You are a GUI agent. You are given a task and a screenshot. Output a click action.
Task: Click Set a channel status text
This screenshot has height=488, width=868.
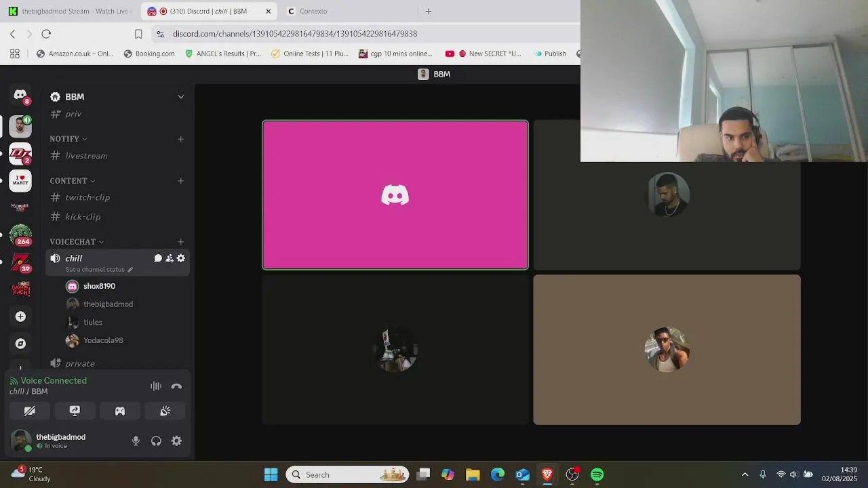[x=95, y=270]
